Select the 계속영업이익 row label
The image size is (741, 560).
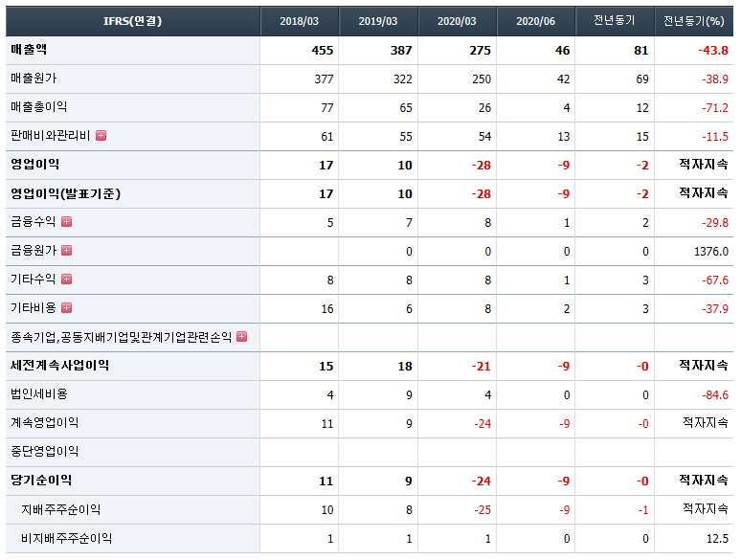pyautogui.click(x=45, y=422)
